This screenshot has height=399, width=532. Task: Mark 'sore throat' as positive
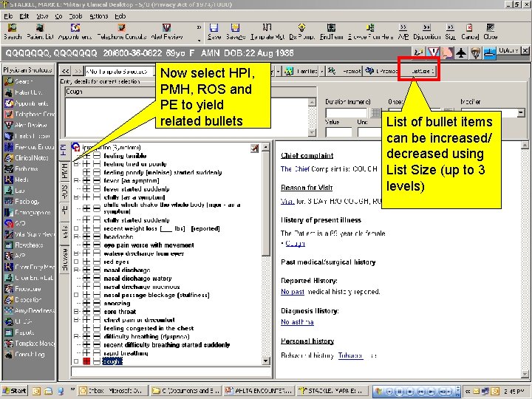87,312
